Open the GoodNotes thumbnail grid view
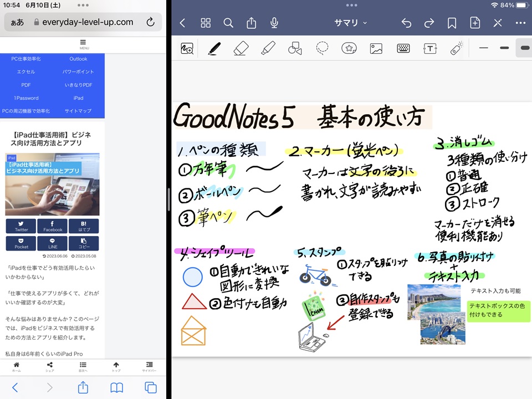This screenshot has width=532, height=399. (206, 23)
